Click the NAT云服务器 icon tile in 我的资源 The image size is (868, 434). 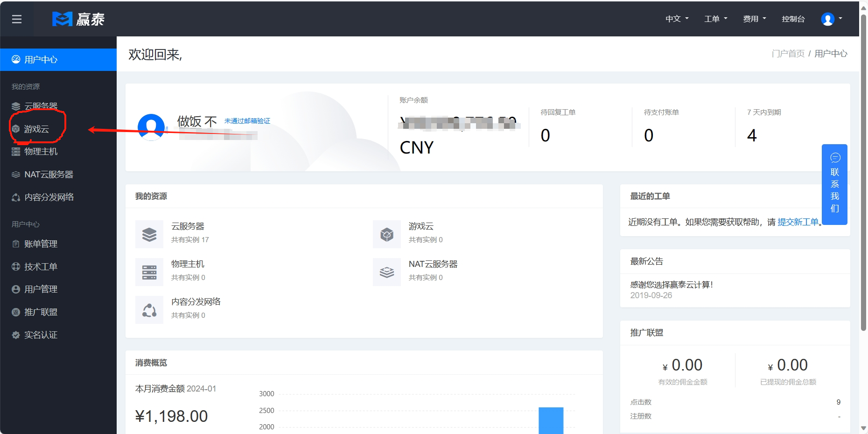coord(387,272)
